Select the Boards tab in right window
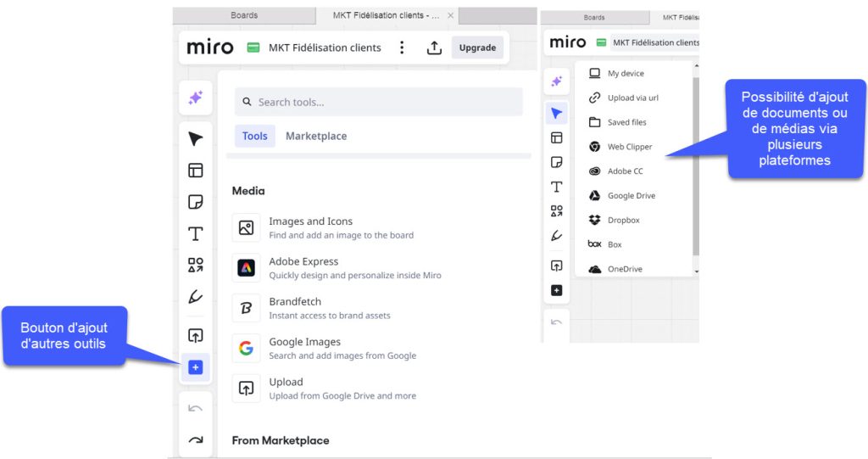This screenshot has height=459, width=868. pyautogui.click(x=594, y=17)
